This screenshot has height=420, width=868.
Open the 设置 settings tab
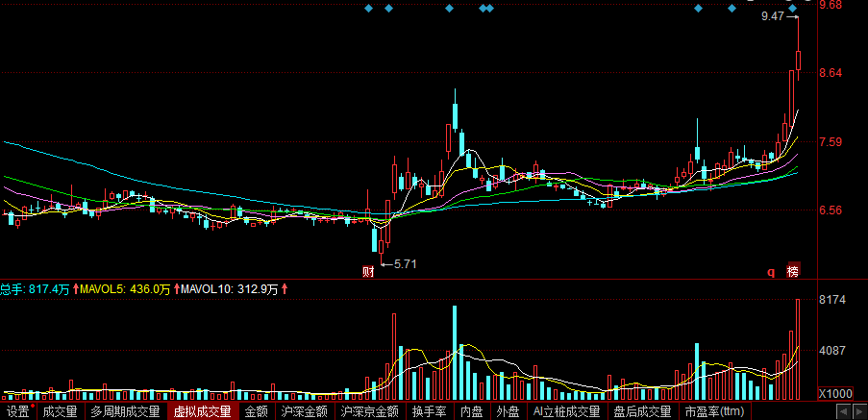(18, 411)
